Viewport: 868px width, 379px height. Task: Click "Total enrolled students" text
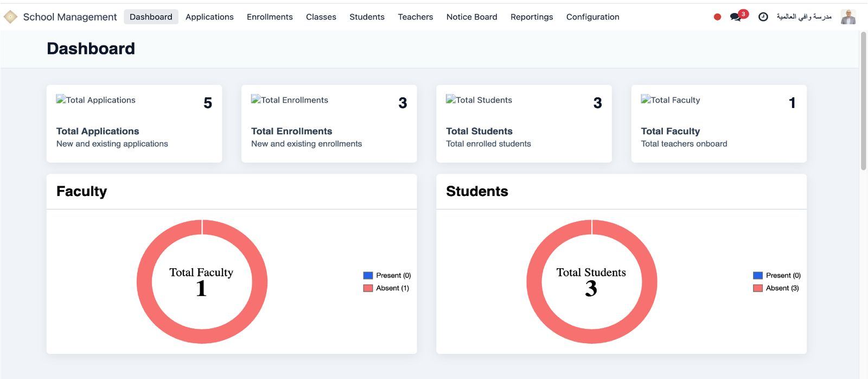click(x=488, y=144)
